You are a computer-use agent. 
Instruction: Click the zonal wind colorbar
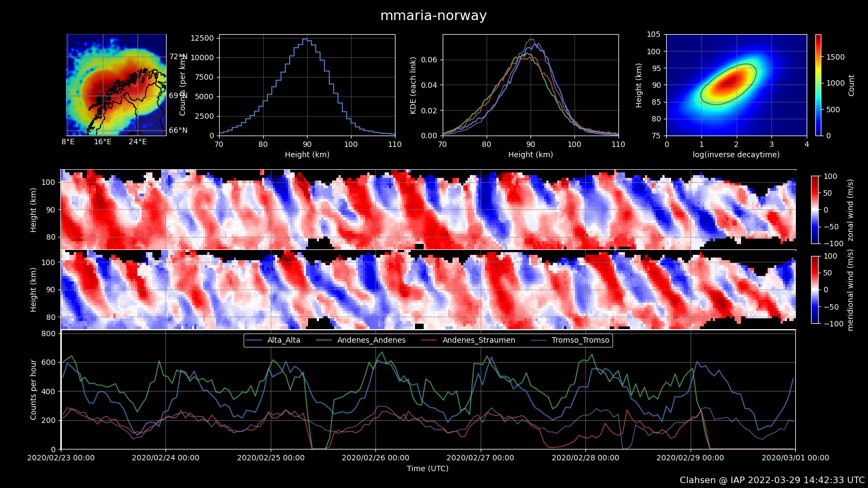coord(815,210)
